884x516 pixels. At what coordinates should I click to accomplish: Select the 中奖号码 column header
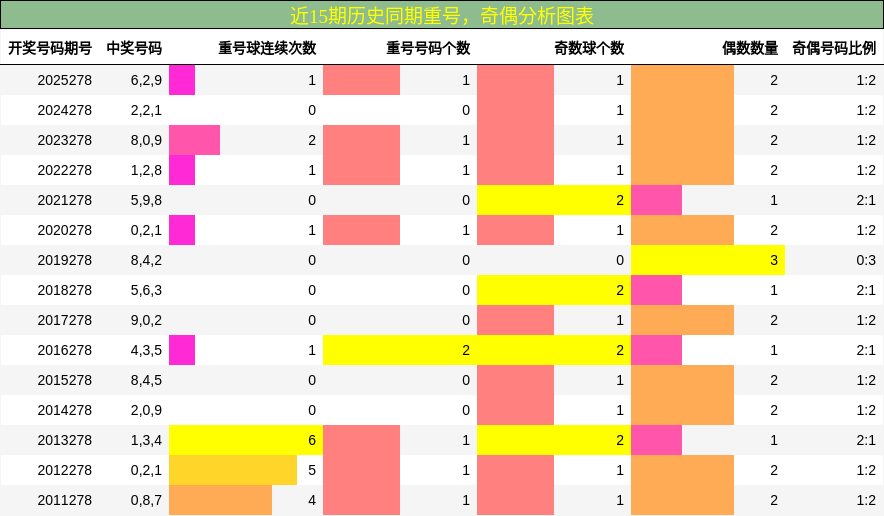[134, 48]
